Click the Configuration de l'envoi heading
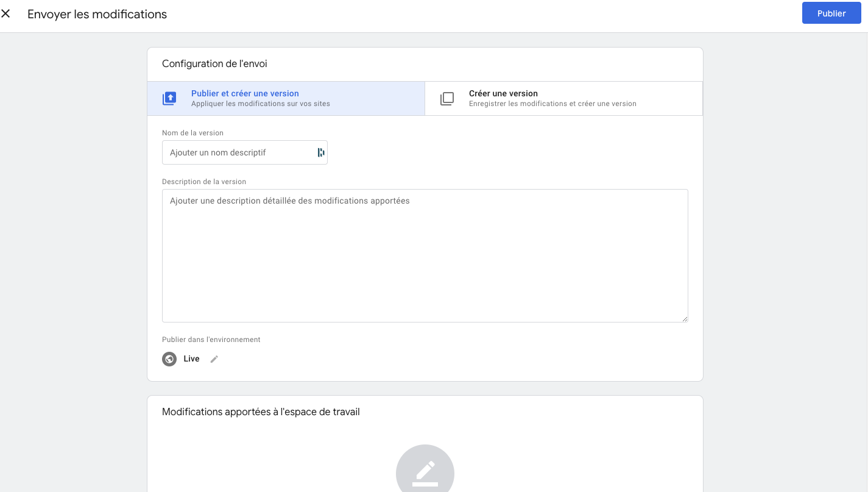 [x=214, y=64]
